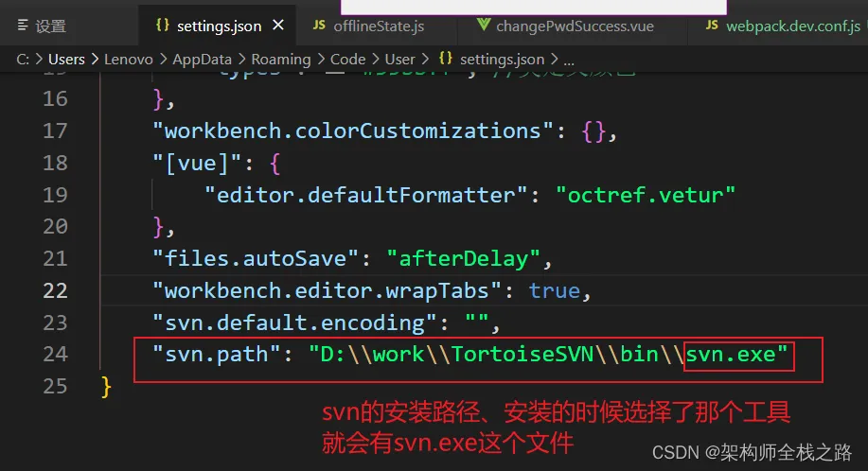Click the settings list icon on 设置 tab

coord(23,25)
